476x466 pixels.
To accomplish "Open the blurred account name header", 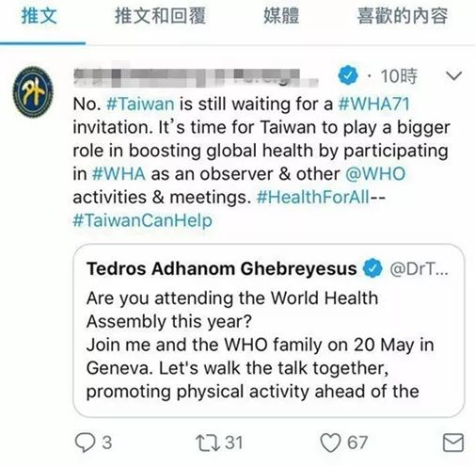I will click(196, 77).
